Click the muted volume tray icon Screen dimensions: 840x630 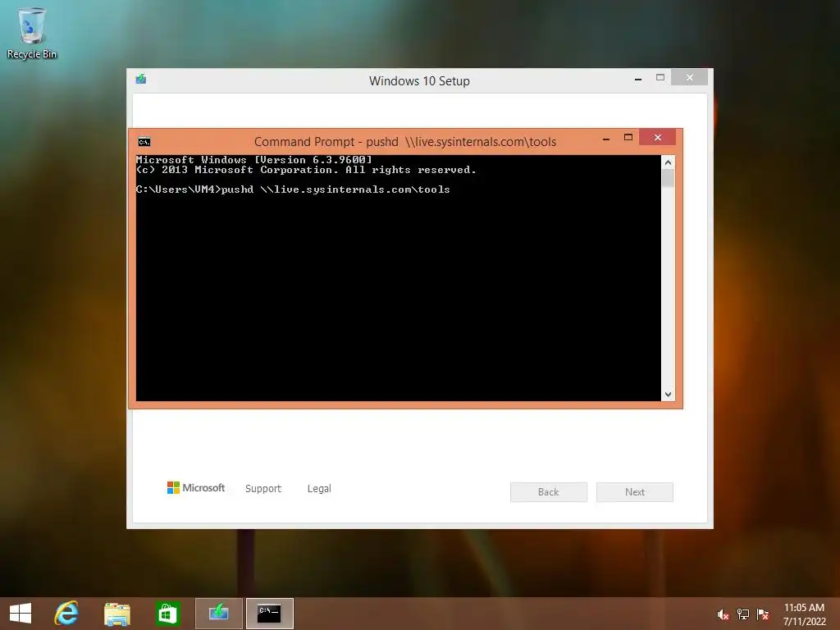coord(723,614)
